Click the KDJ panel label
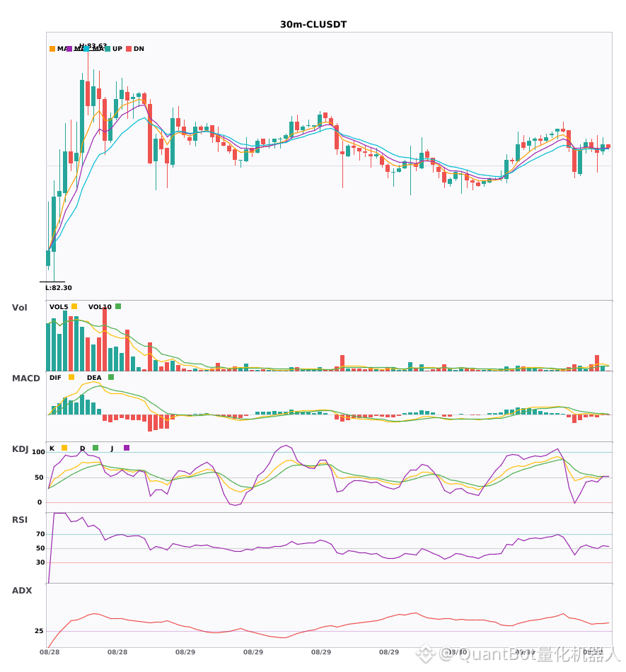 click(20, 449)
